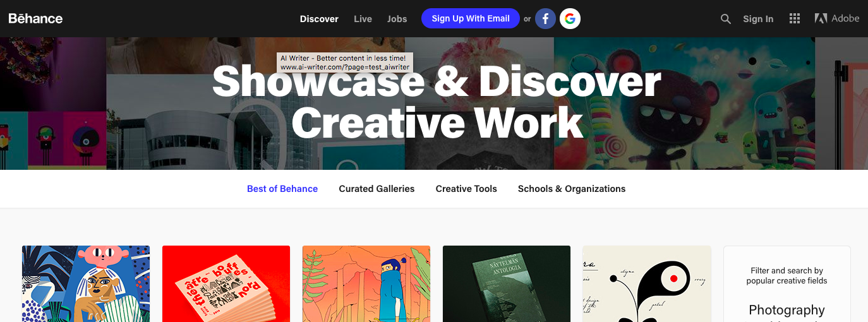Screen dimensions: 868x322
Task: Open the apps grid icon
Action: (x=795, y=19)
